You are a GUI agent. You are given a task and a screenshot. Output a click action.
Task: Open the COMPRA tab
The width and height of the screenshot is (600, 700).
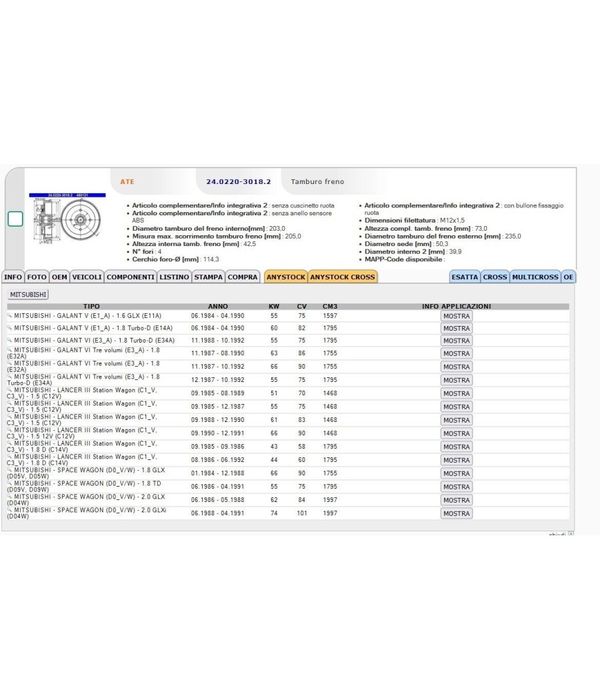243,277
